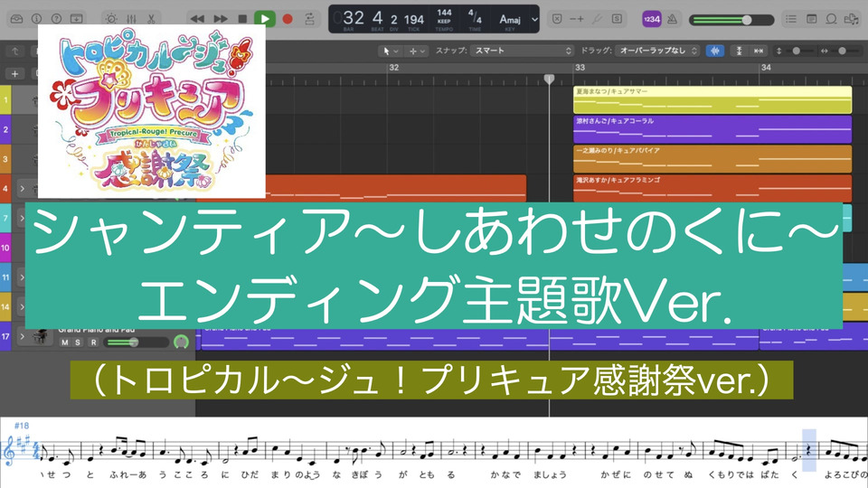
Task: Click the up-arrow icon above tracks
Action: [15, 51]
